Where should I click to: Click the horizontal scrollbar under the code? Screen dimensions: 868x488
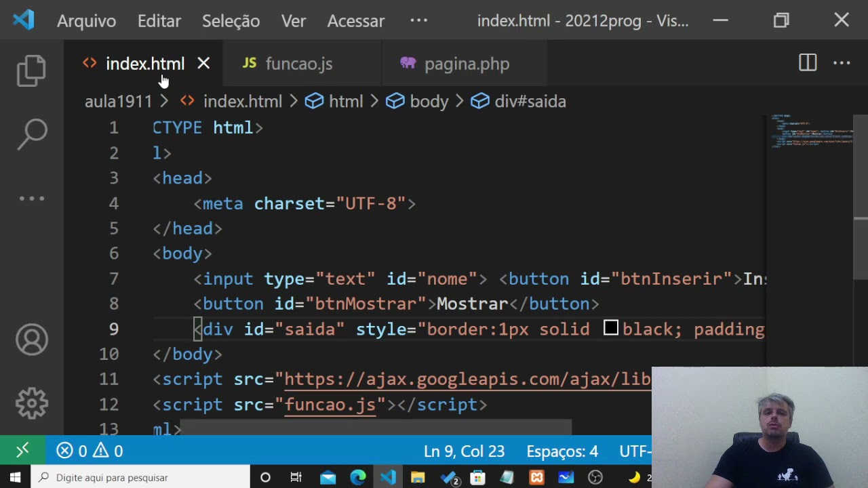click(376, 428)
